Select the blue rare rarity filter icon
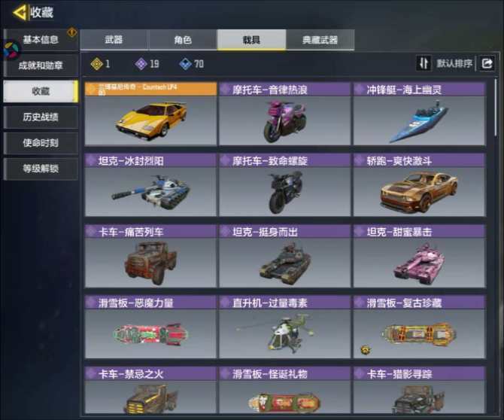The image size is (504, 420). tap(186, 64)
